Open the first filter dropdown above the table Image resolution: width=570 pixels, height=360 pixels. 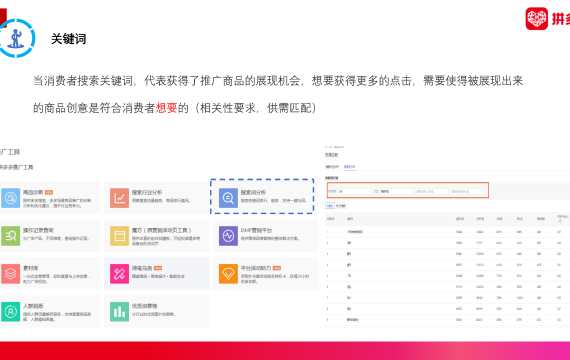pos(354,191)
